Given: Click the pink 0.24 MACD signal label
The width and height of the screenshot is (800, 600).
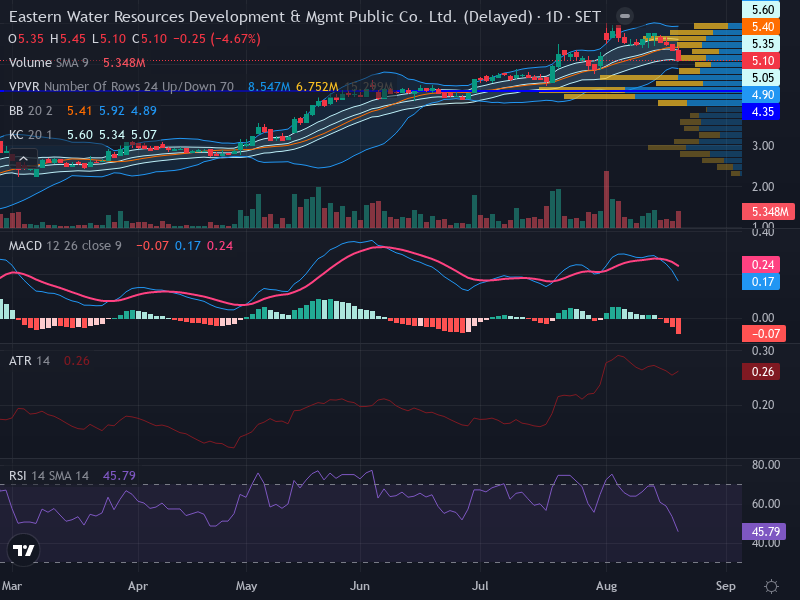Looking at the screenshot, I should 761,265.
